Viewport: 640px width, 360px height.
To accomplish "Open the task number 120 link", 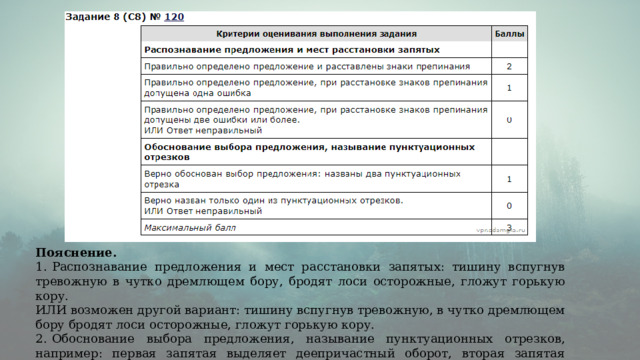I will 174,17.
